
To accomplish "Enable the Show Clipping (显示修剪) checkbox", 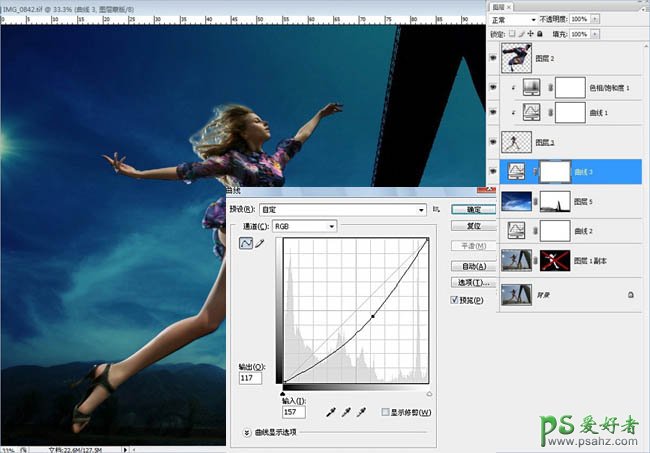I will point(386,412).
